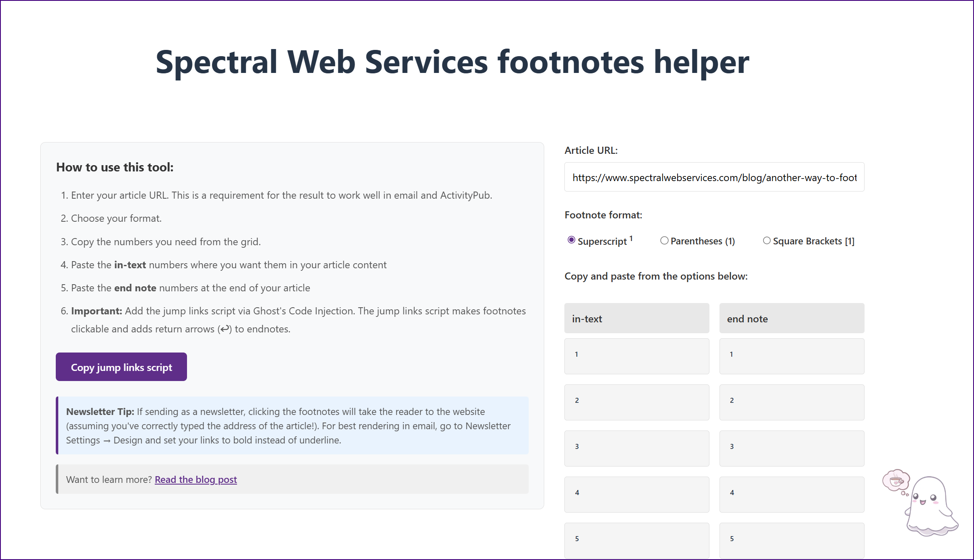Focus the Article URL input field

click(714, 177)
